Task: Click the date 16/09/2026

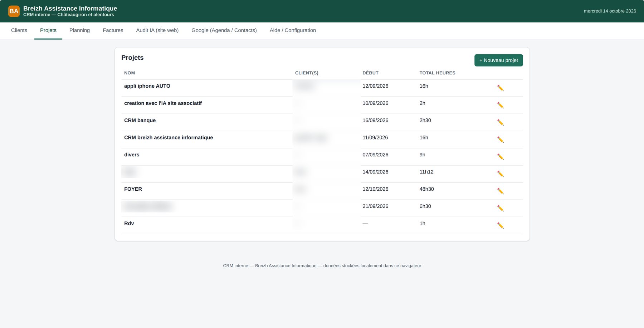Action: 375,120
